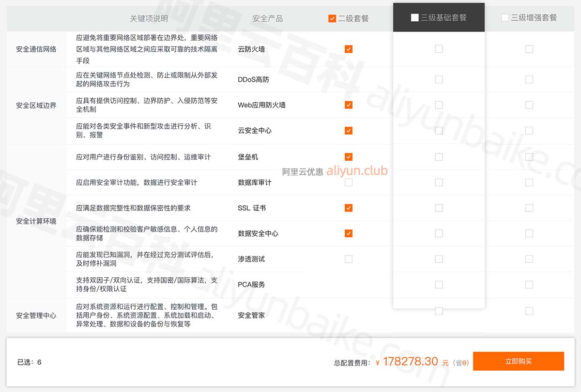Image resolution: width=581 pixels, height=392 pixels.
Task: Click the 立即购买 button
Action: pyautogui.click(x=518, y=362)
